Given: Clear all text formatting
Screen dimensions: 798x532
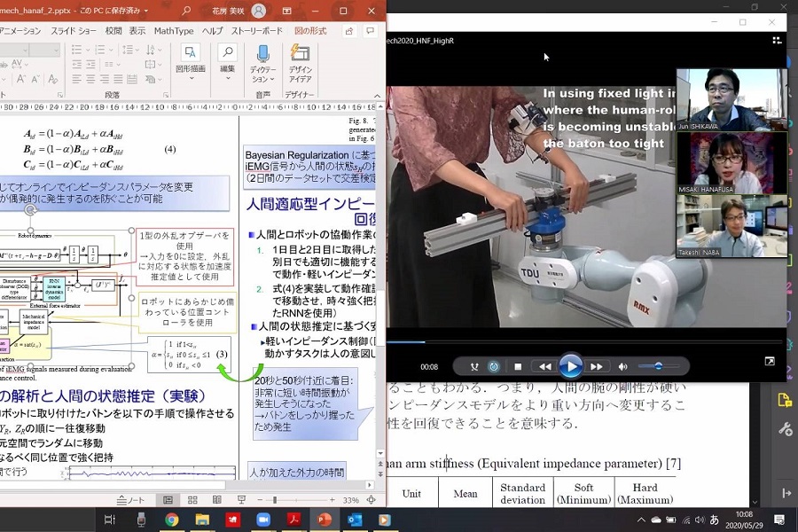Looking at the screenshot, I should point(52,79).
